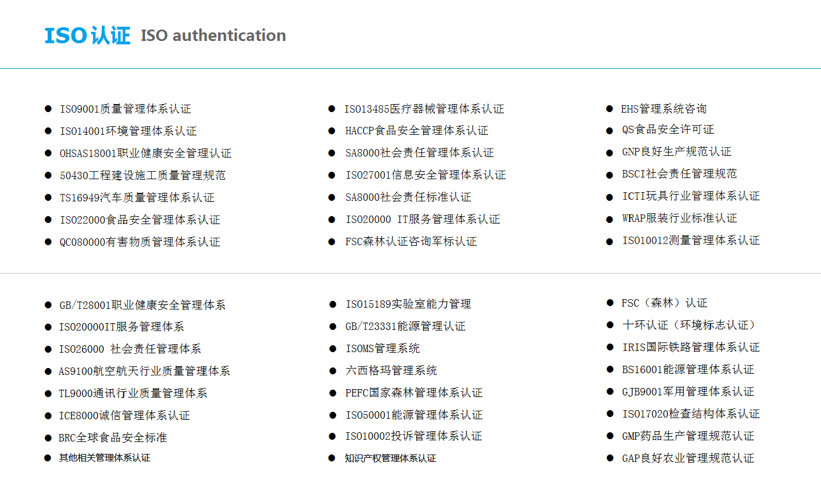Screen dimensions: 821x504
Task: Open PEFC国家森林管理体系认证
Action: tap(414, 393)
